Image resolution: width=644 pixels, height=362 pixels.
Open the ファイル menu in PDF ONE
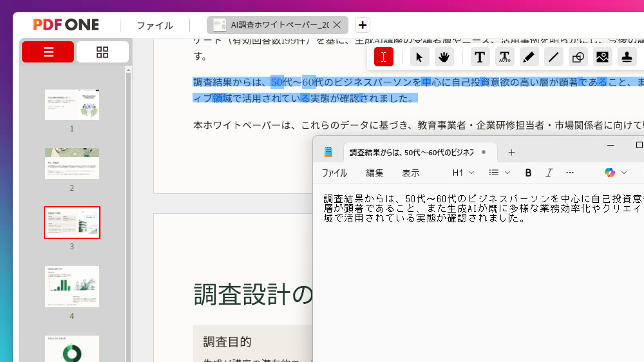coord(155,26)
